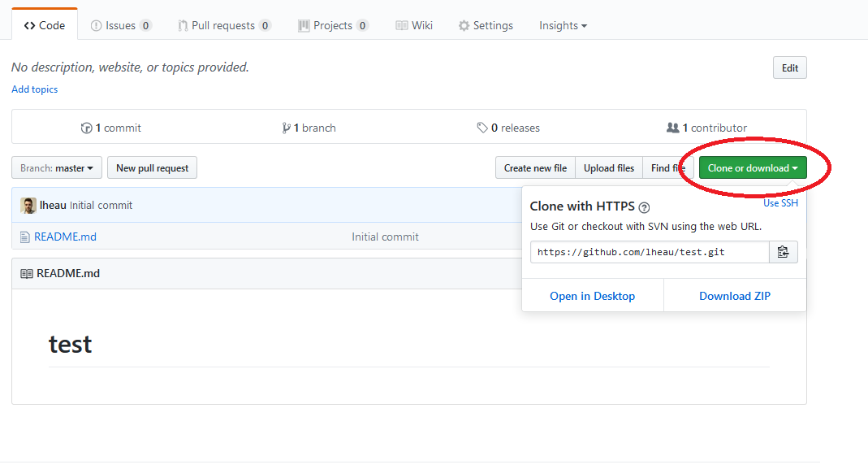Image resolution: width=868 pixels, height=469 pixels.
Task: Click the contributors people icon
Action: tap(672, 128)
